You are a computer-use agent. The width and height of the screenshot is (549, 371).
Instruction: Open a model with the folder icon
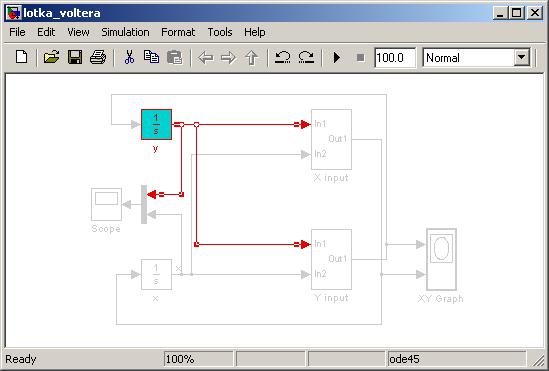tap(51, 57)
